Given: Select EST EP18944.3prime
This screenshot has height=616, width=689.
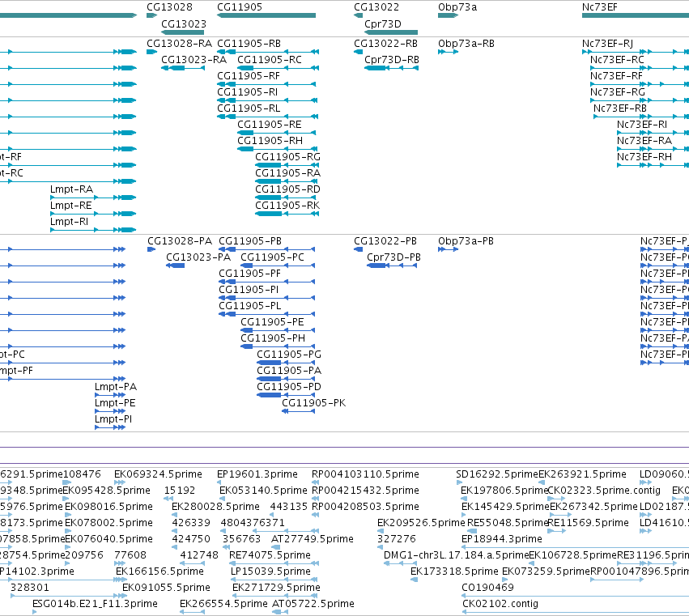Looking at the screenshot, I should point(502,539).
